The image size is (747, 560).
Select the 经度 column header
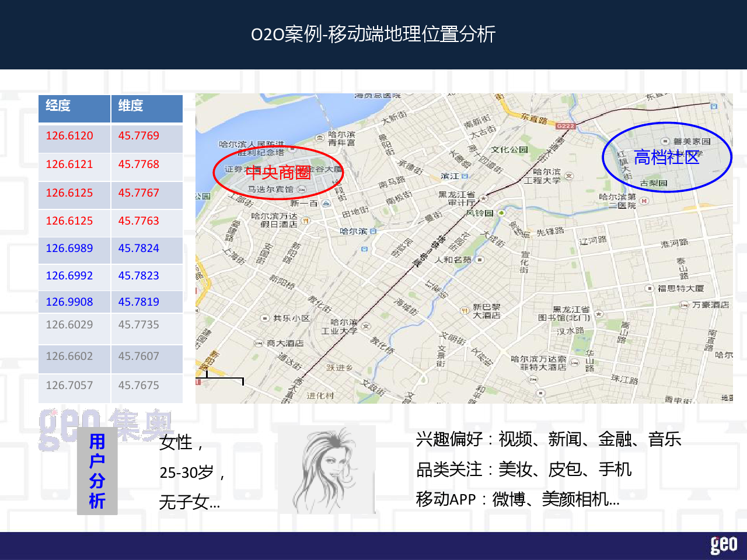click(74, 108)
